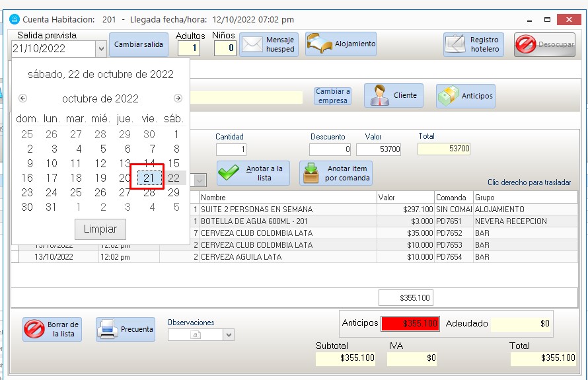Advance calendar to next month
Image resolution: width=588 pixels, height=380 pixels.
click(x=178, y=98)
